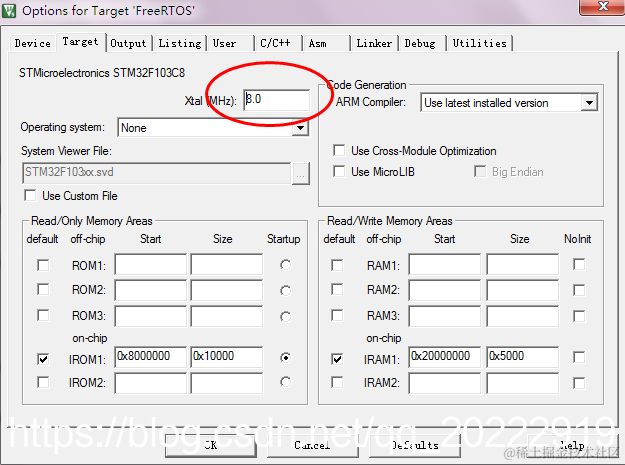The width and height of the screenshot is (625, 465).
Task: Expand the Operating system dropdown
Action: point(301,128)
